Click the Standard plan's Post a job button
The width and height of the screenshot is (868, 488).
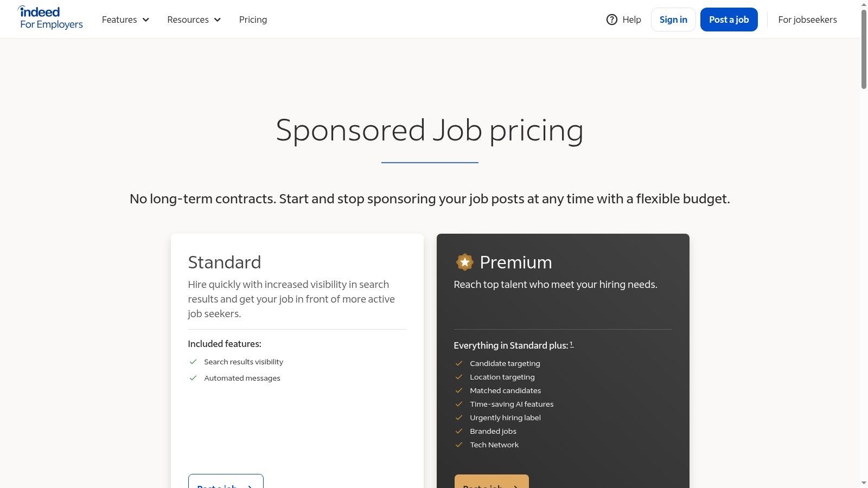[226, 482]
